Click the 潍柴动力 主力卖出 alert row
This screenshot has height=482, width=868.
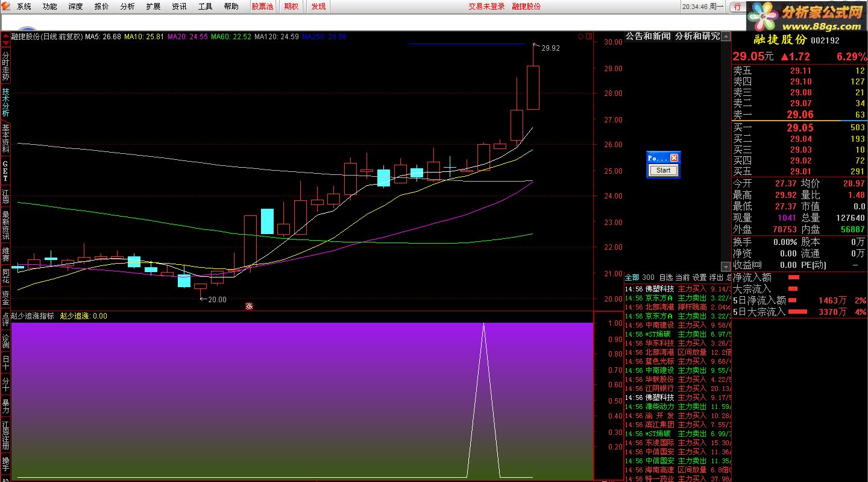(x=678, y=407)
